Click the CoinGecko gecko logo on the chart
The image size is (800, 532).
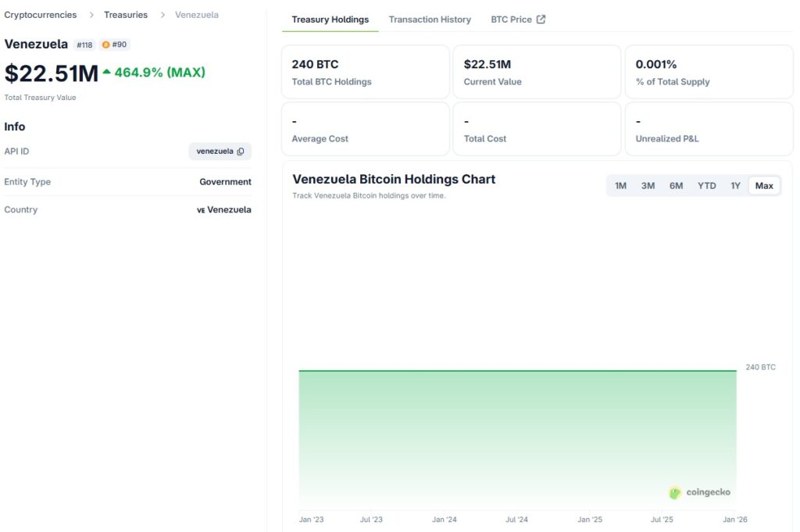[x=674, y=492]
